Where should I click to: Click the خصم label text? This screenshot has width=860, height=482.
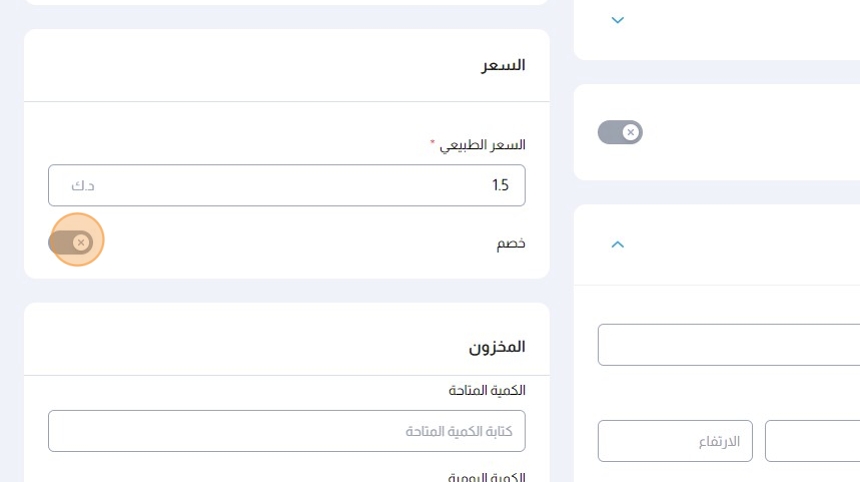(x=511, y=243)
